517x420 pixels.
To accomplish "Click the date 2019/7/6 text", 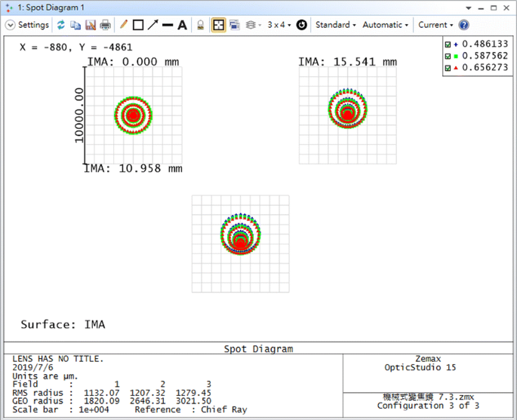I will tap(32, 367).
